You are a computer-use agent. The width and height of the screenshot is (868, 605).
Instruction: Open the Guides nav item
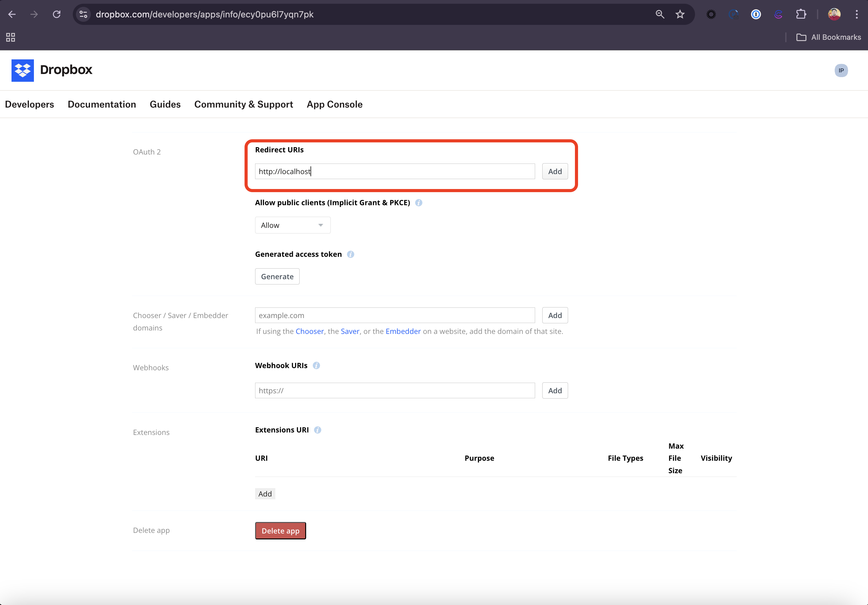tap(165, 104)
